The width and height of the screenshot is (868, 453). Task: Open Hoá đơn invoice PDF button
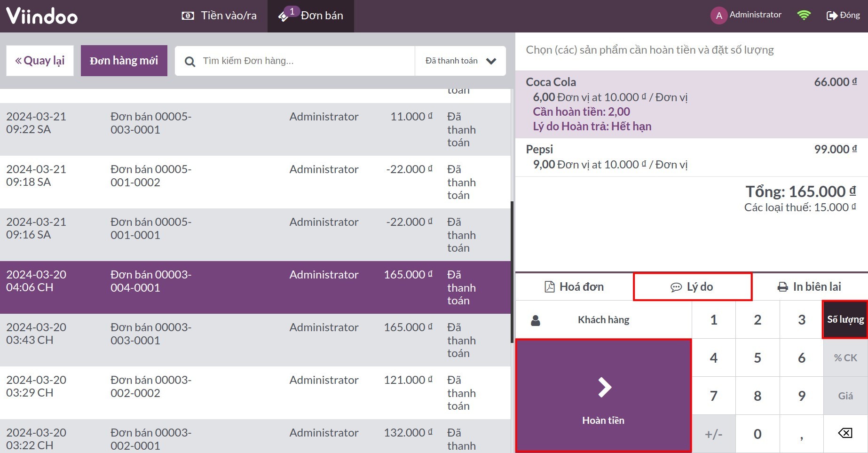(x=574, y=286)
